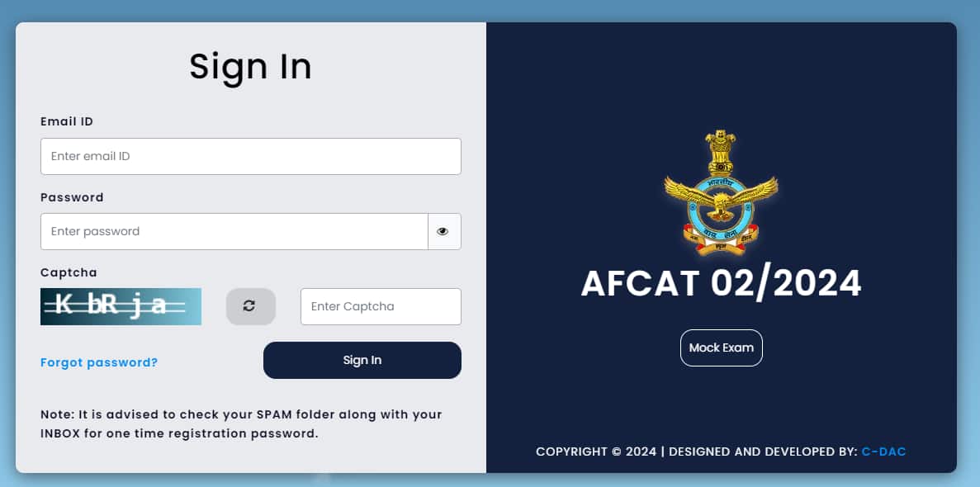This screenshot has width=980, height=487.
Task: Click the Password field label
Action: tap(72, 197)
